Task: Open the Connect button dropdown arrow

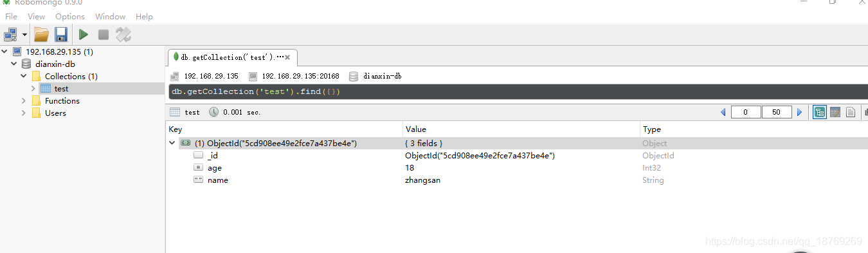Action: point(25,35)
